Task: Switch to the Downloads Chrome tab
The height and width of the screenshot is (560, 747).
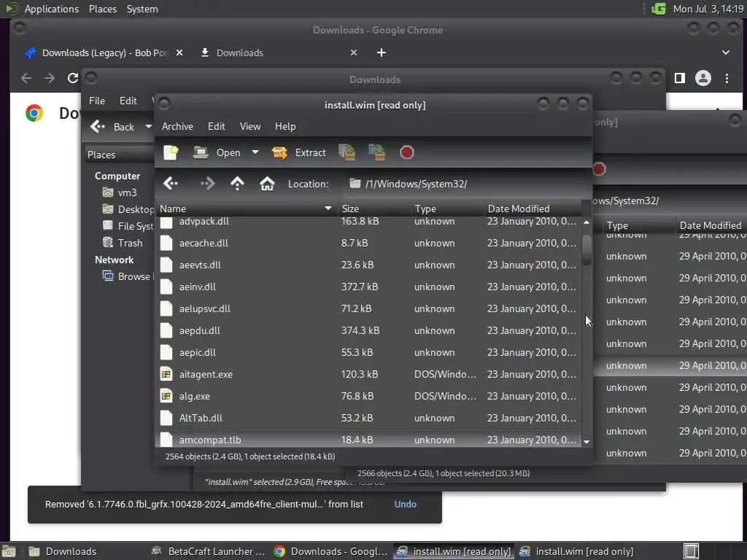Action: [276, 52]
